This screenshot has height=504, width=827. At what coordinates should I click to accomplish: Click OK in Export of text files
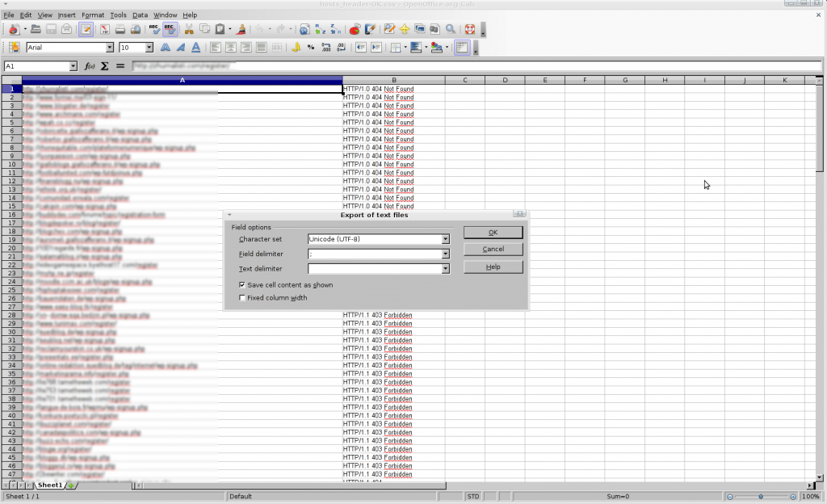tap(493, 233)
